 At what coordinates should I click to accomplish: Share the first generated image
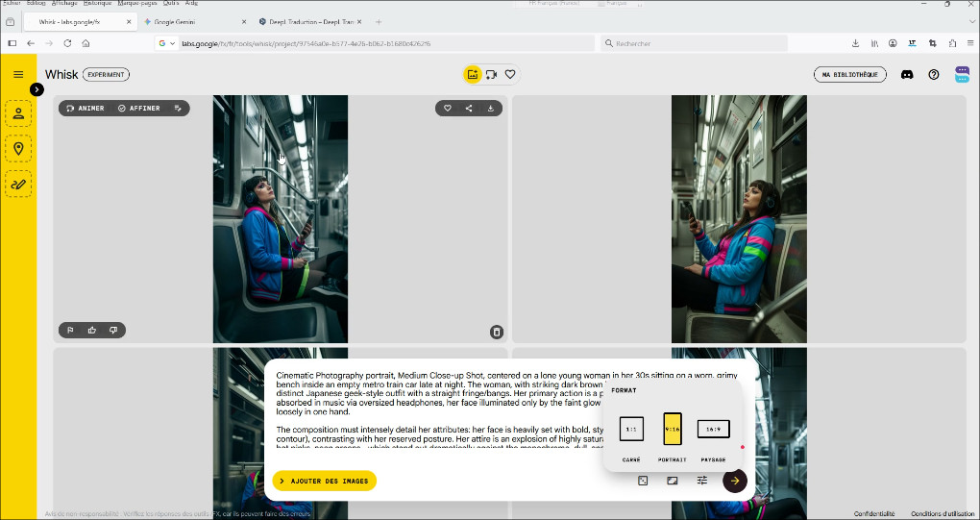coord(469,109)
